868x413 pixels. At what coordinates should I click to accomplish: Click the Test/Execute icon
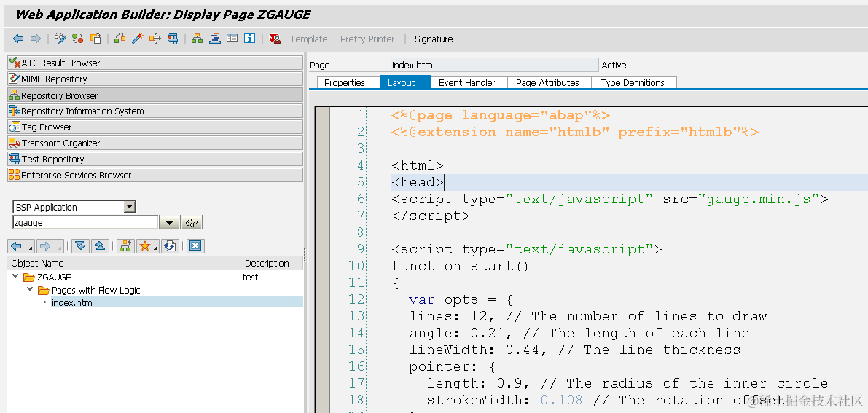pyautogui.click(x=155, y=38)
